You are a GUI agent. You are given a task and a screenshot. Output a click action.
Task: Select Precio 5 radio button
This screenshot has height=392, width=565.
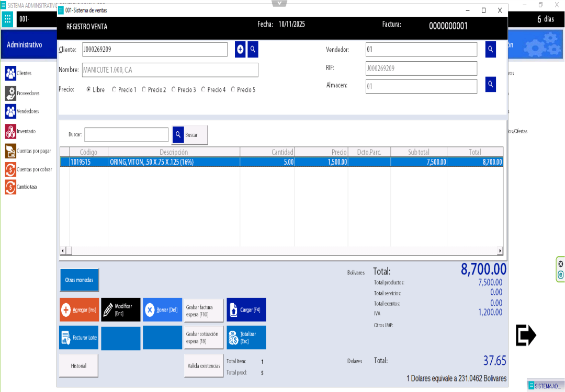(233, 90)
